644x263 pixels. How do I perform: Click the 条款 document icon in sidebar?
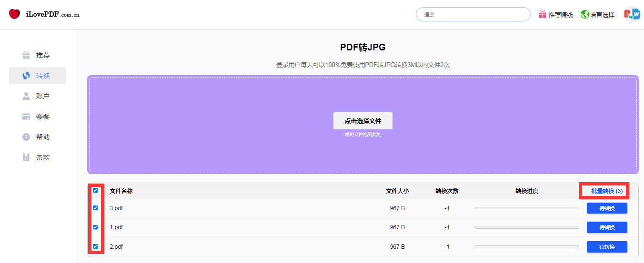(26, 157)
